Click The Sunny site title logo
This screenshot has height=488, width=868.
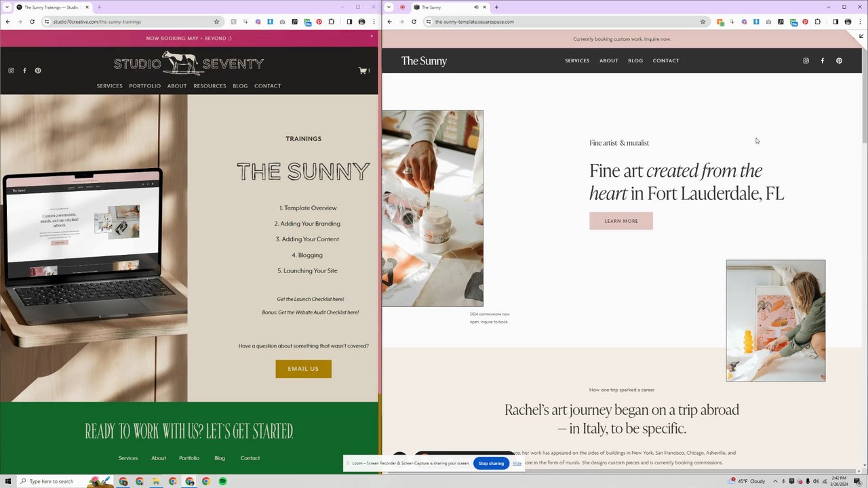pyautogui.click(x=424, y=61)
